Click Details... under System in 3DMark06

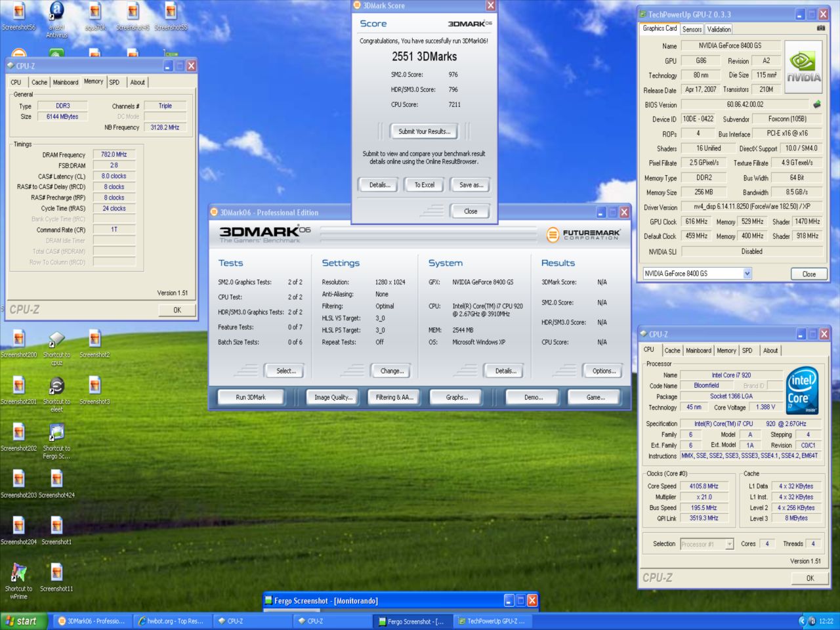pyautogui.click(x=505, y=371)
